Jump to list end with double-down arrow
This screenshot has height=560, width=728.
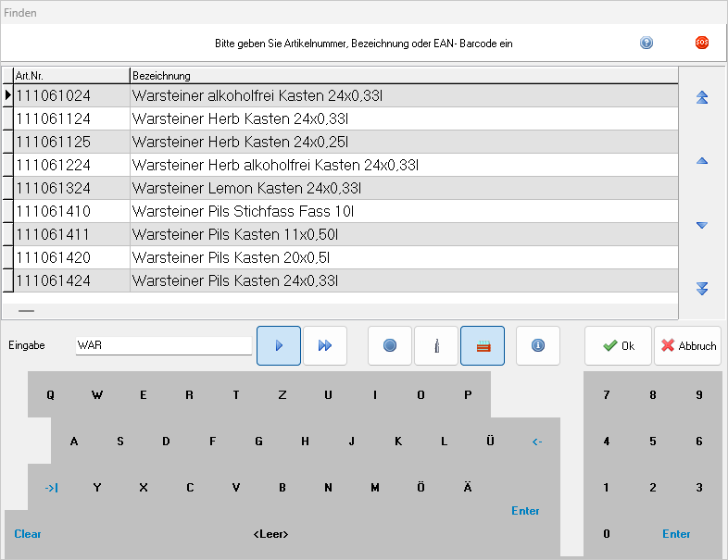[702, 289]
